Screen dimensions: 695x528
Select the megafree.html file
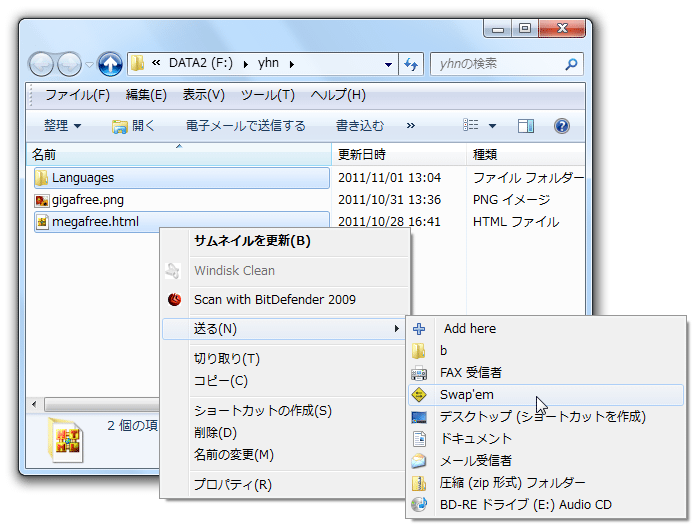point(181,222)
